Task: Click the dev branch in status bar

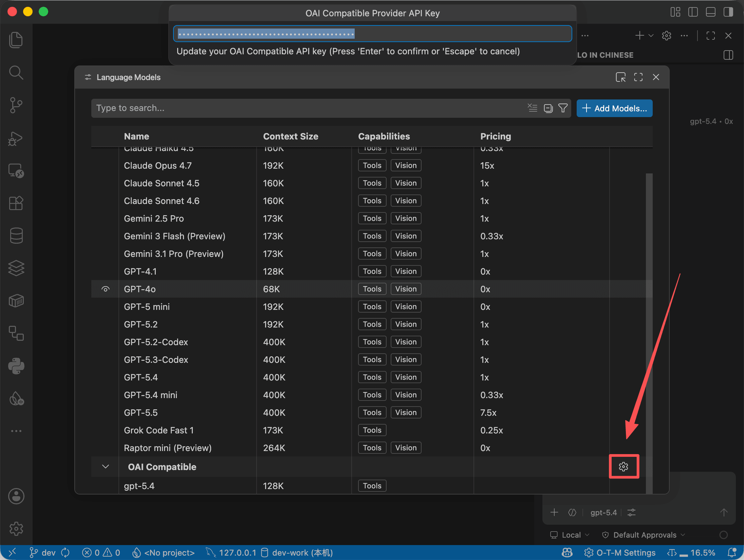Action: click(42, 553)
